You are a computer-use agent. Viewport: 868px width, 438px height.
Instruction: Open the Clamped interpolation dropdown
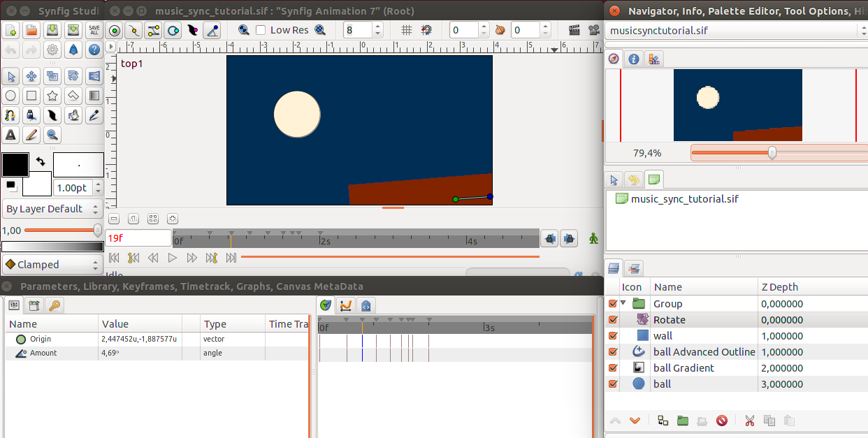pyautogui.click(x=52, y=265)
